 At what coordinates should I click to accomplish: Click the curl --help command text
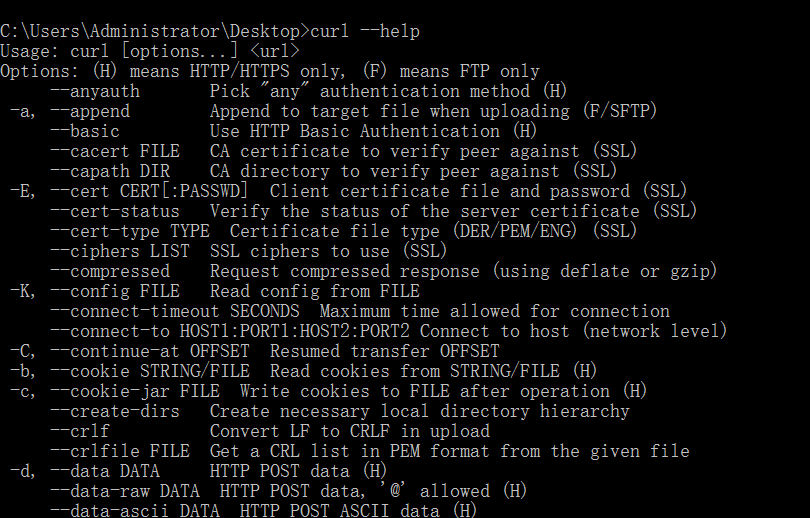(365, 31)
